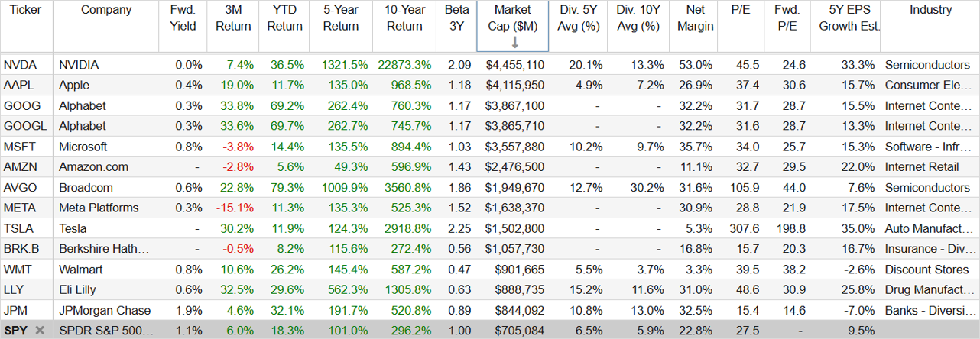Click industry cell Internet Retail
The height and width of the screenshot is (339, 980).
coord(920,166)
